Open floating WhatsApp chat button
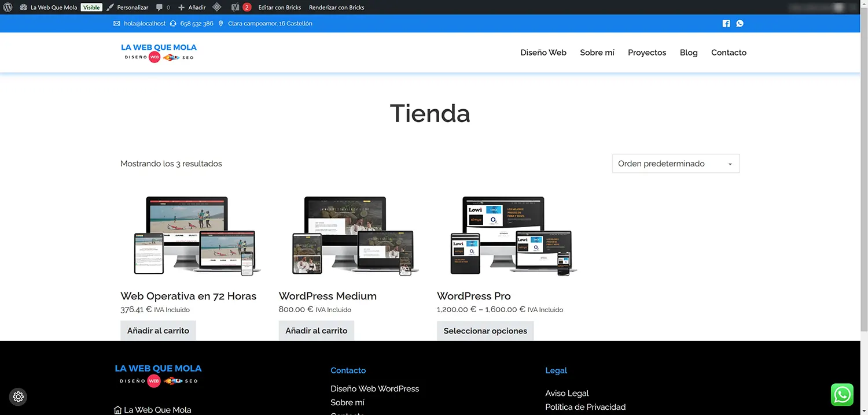Image resolution: width=868 pixels, height=415 pixels. click(x=842, y=395)
